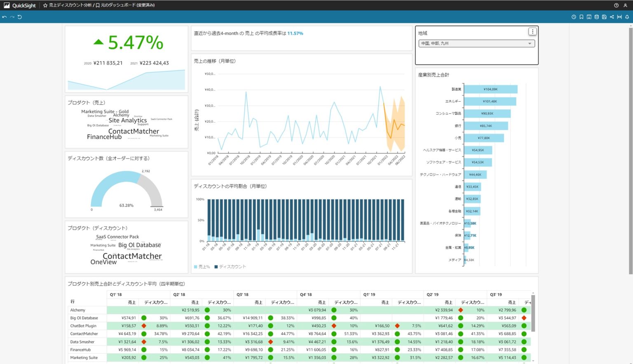Click the redo arrow icon
This screenshot has height=364, width=633.
12,17
